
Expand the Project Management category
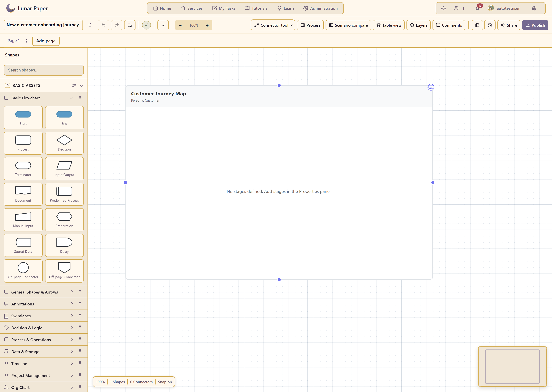click(x=72, y=375)
